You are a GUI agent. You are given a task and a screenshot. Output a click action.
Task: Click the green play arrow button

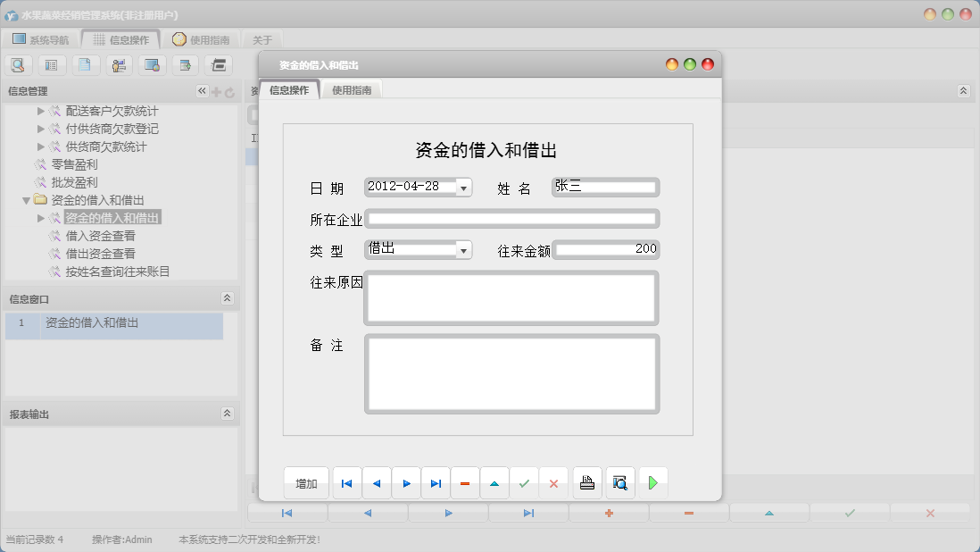(653, 483)
